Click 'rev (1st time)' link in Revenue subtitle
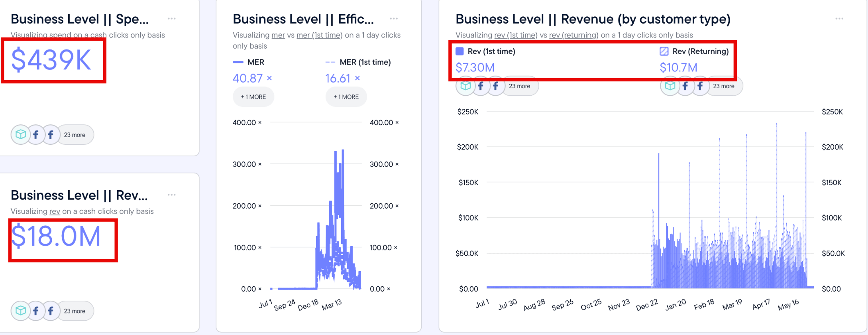Viewport: 868px width, 335px height. tap(515, 35)
